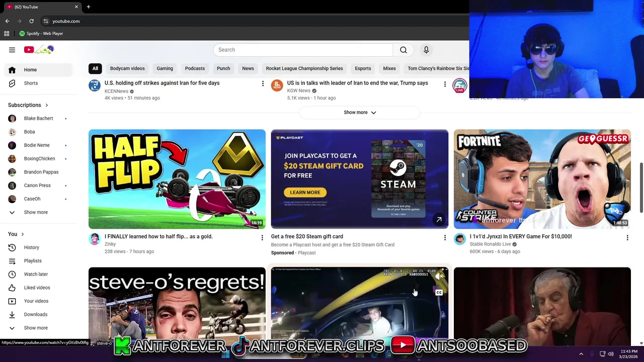This screenshot has height=362, width=644.
Task: Select Rocket League Championship Series chip
Action: [304, 68]
